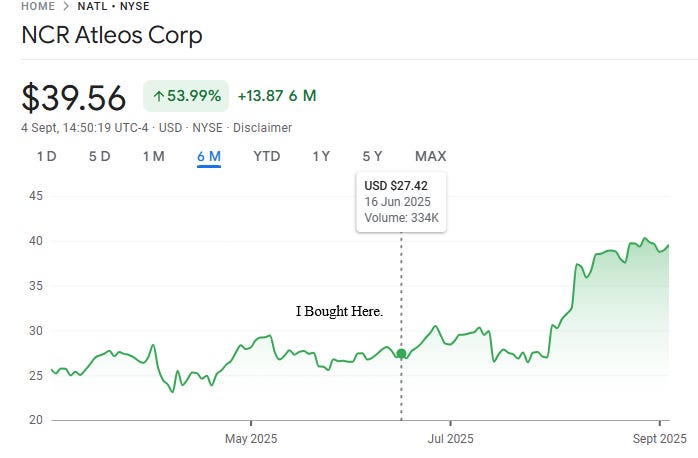Click the 53.99% gain badge
Image resolution: width=698 pixels, height=458 pixels.
[186, 96]
